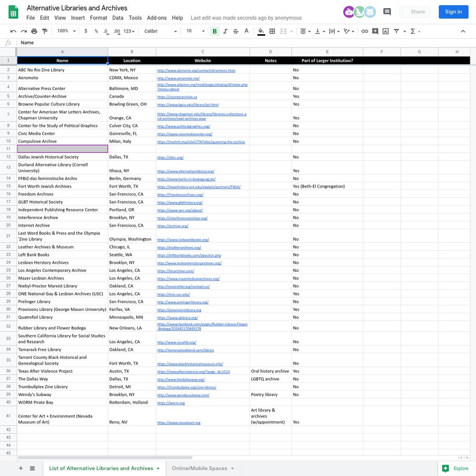Toggle Strikethrough formatting
The image size is (476, 476).
236,31
